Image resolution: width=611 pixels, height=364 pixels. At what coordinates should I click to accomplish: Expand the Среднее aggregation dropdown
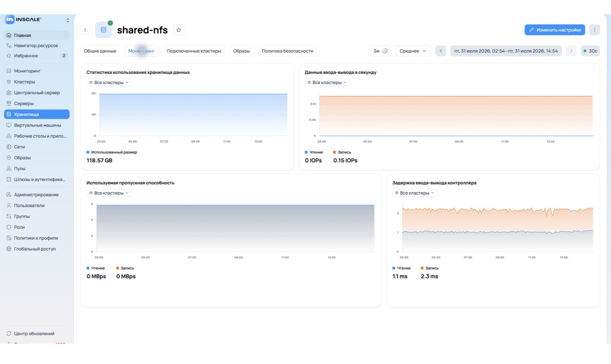(413, 51)
